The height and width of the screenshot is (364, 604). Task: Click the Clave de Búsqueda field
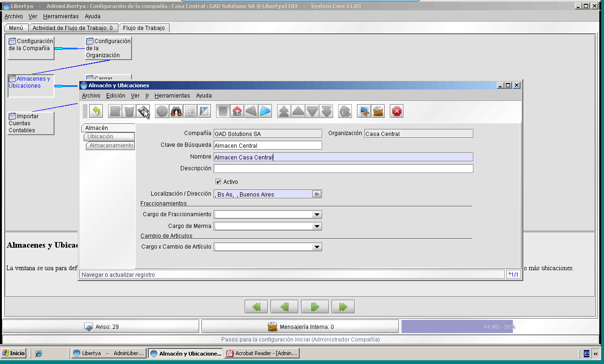coord(268,145)
